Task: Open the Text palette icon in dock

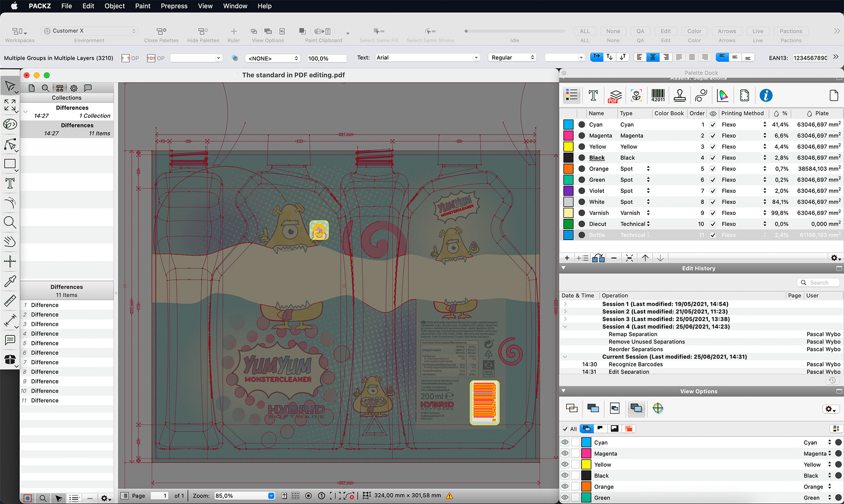Action: pyautogui.click(x=593, y=95)
